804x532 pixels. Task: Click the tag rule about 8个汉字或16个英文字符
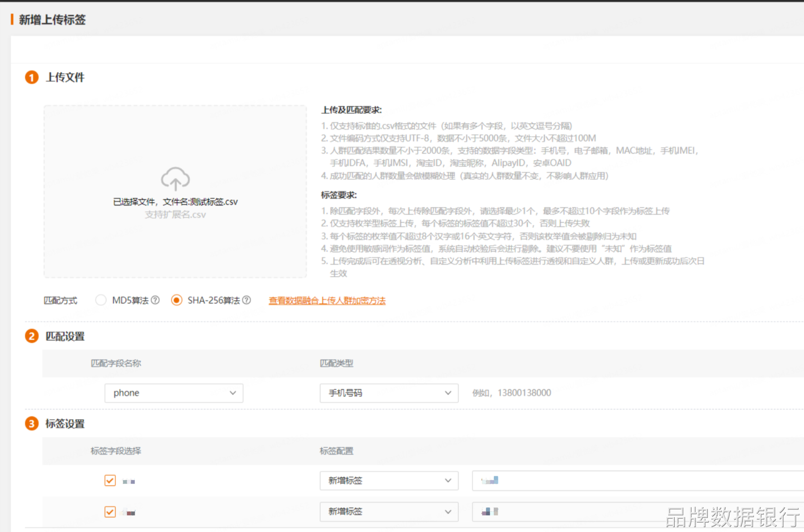(x=478, y=236)
